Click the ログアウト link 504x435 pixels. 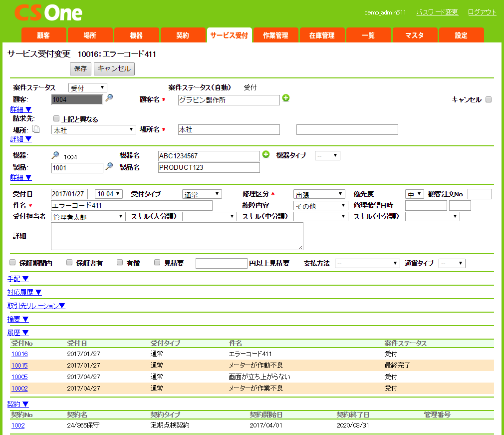point(482,12)
